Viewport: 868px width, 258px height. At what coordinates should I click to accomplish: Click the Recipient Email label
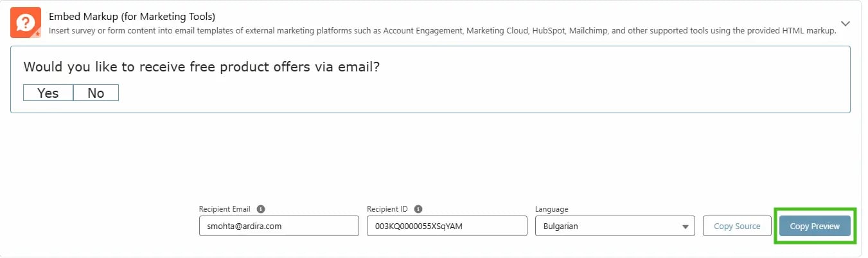click(226, 209)
